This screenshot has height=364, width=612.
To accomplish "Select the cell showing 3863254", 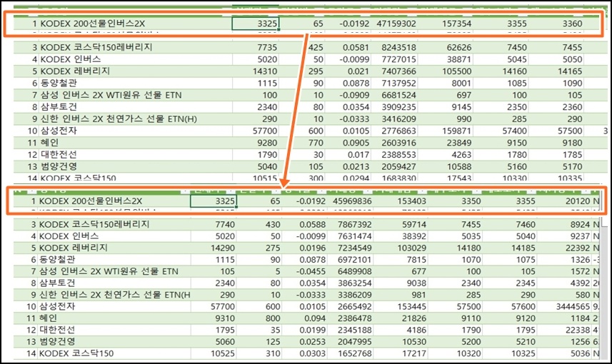I will [350, 283].
